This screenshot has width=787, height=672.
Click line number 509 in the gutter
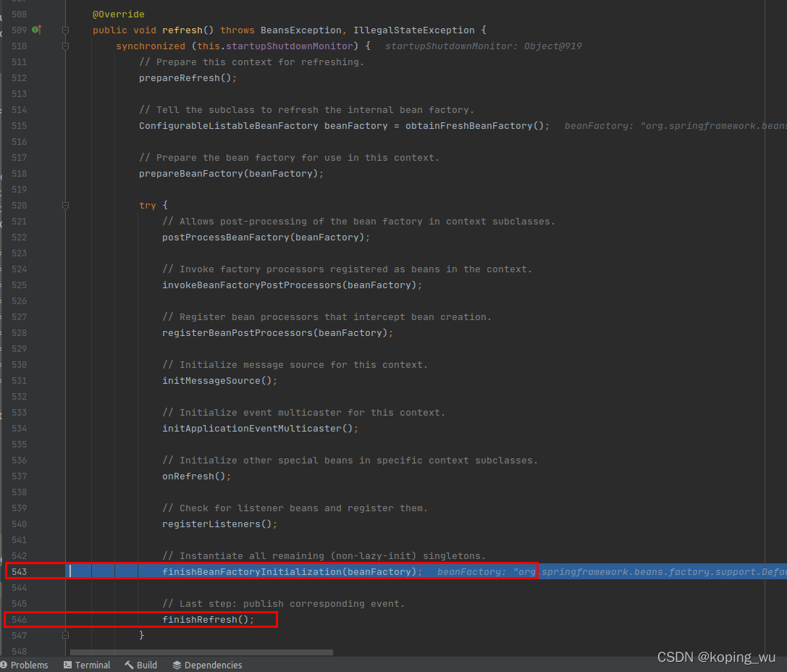tap(19, 30)
